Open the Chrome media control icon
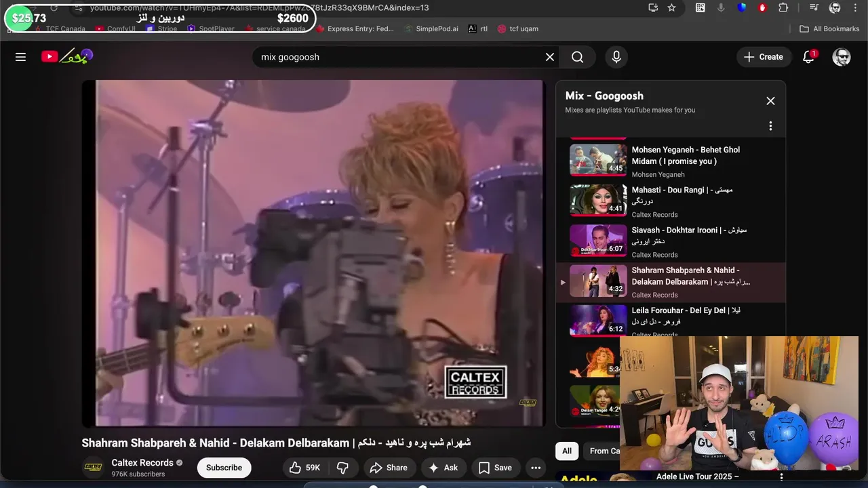 (814, 7)
